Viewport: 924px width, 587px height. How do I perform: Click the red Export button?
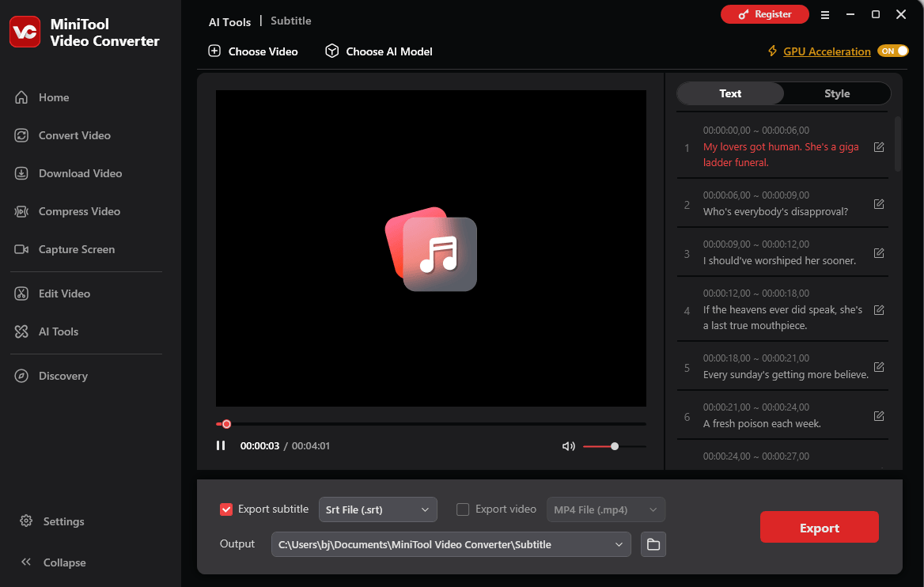click(x=819, y=528)
